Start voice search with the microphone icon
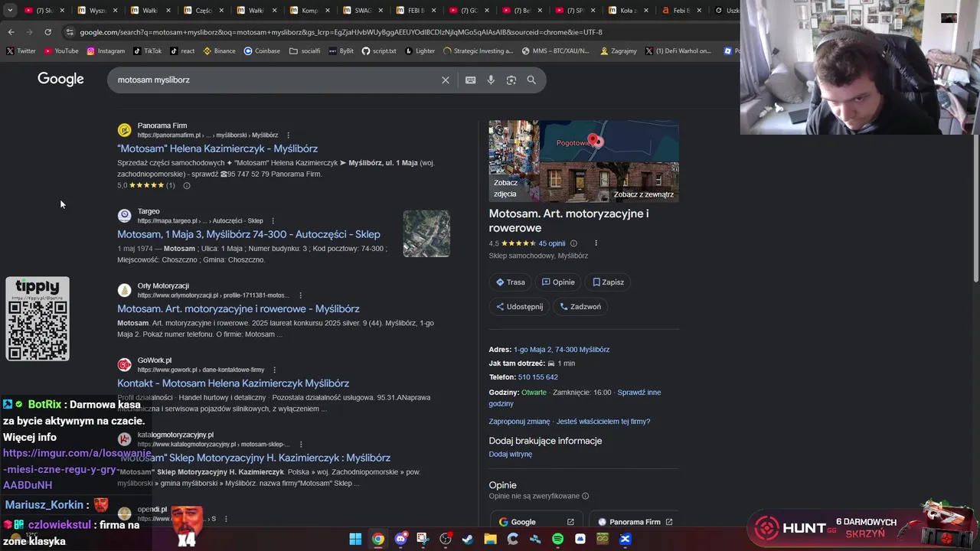The image size is (980, 551). coord(491,80)
